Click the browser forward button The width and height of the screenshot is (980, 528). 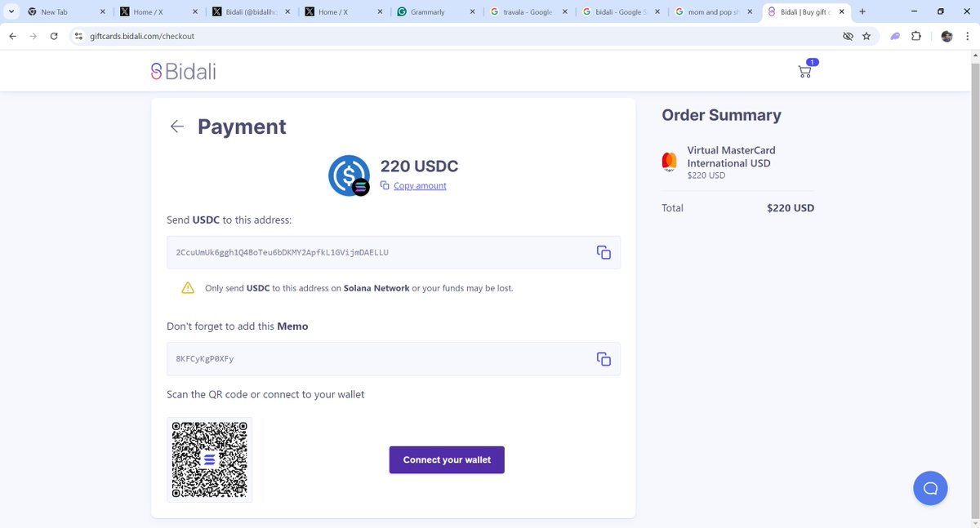click(33, 36)
